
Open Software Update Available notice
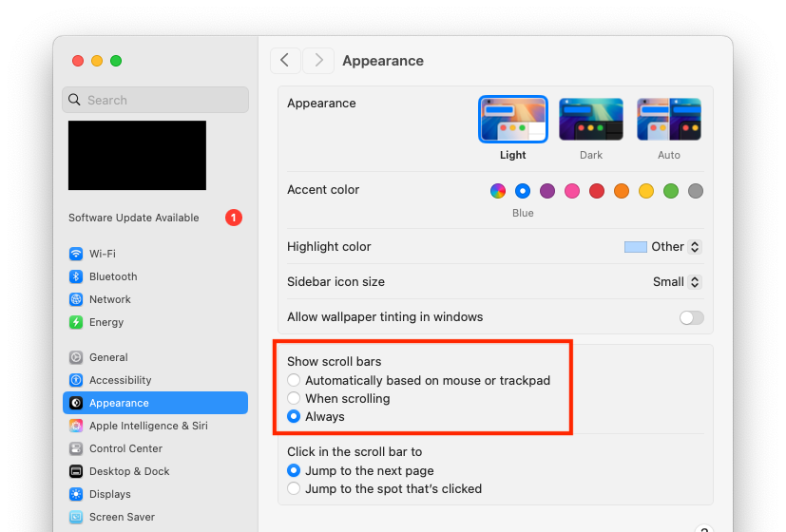(134, 218)
